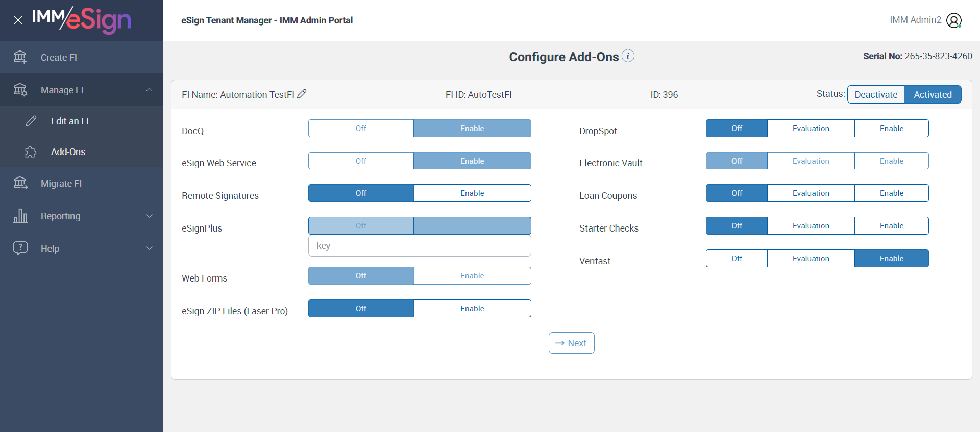Screen dimensions: 980x432
Task: Click the Migrate FI bank icon
Action: [20, 183]
